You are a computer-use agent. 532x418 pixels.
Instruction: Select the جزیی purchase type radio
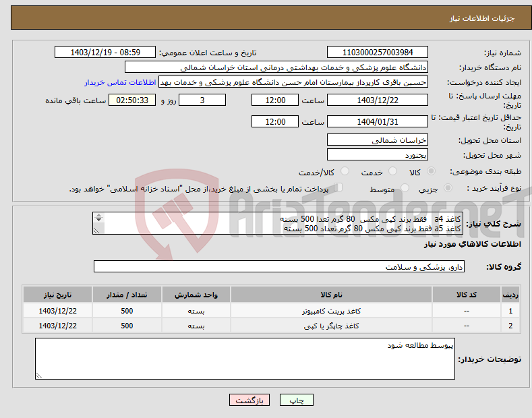point(448,188)
